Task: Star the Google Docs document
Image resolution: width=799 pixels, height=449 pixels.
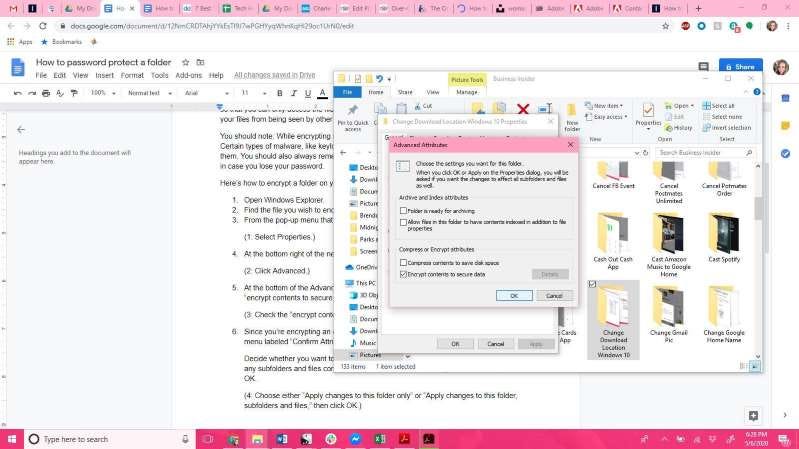Action: click(x=185, y=62)
